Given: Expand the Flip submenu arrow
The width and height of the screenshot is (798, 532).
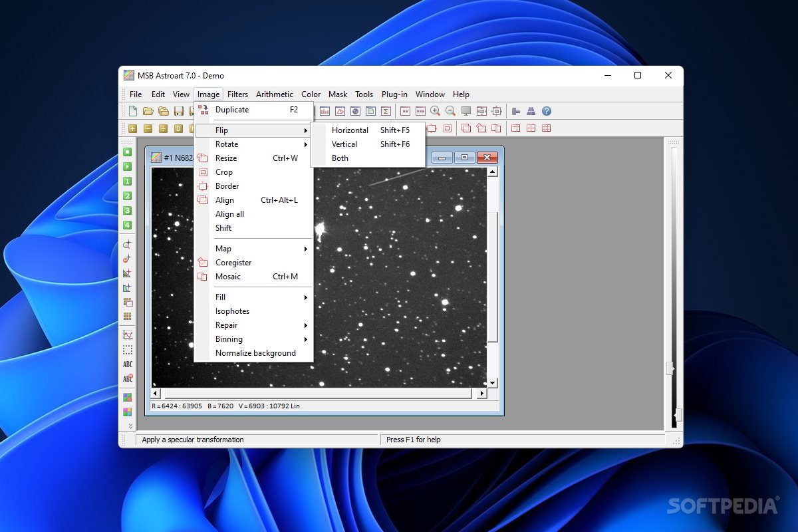Looking at the screenshot, I should coord(306,130).
